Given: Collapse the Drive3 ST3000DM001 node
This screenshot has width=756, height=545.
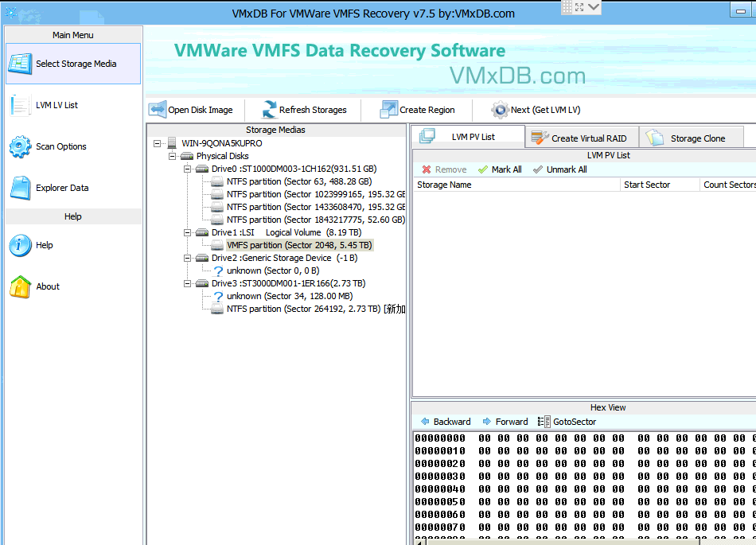Looking at the screenshot, I should [188, 283].
